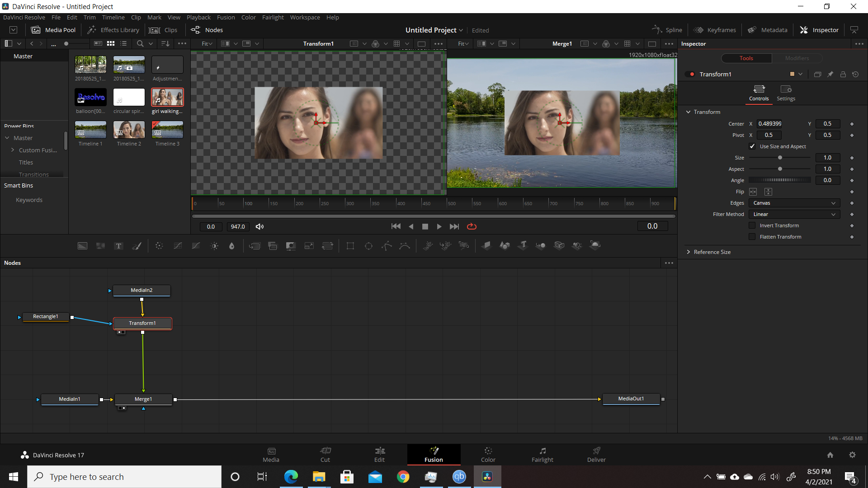Toggle loop playback button
The width and height of the screenshot is (868, 488).
(472, 226)
